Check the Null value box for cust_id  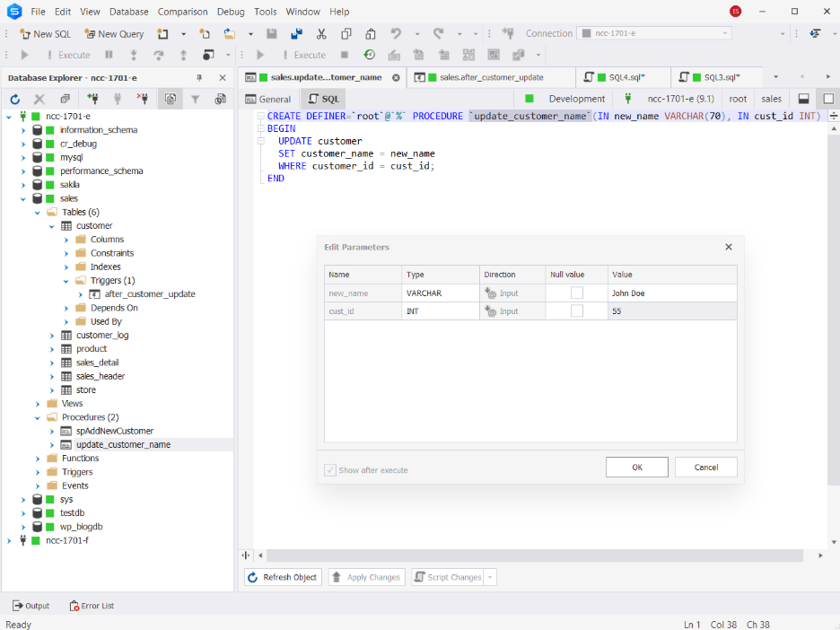[x=576, y=311]
